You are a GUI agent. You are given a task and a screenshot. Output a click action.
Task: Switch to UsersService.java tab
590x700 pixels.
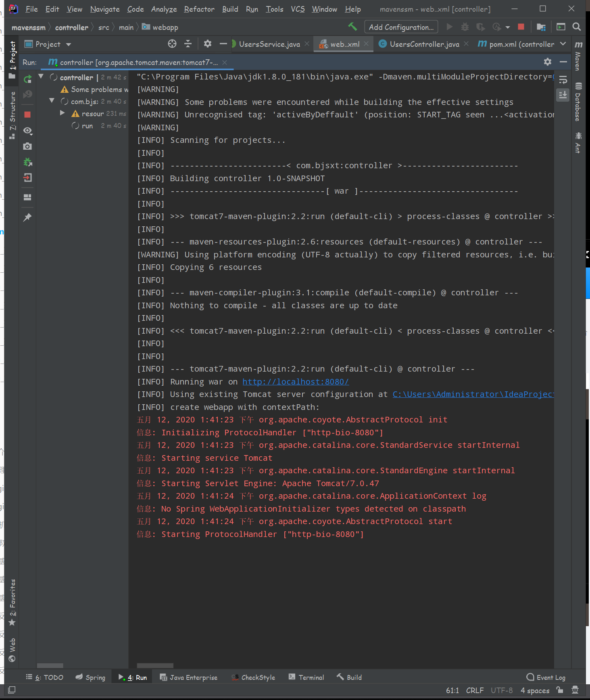point(269,44)
